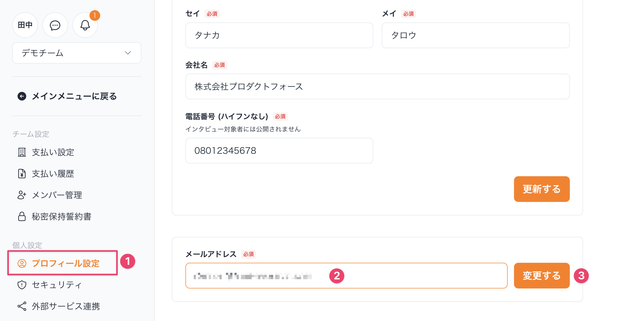
Task: Click the 電話番号 input field
Action: [x=279, y=151]
